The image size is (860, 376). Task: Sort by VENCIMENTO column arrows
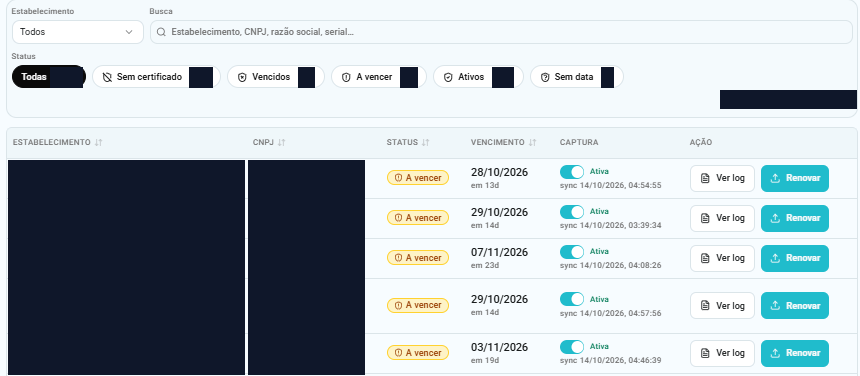pos(533,143)
